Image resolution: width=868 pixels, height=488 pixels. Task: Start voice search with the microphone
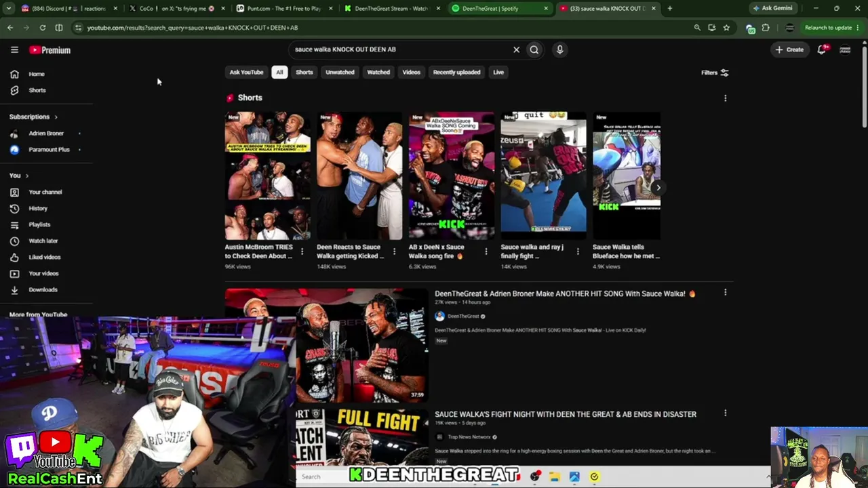coord(559,49)
